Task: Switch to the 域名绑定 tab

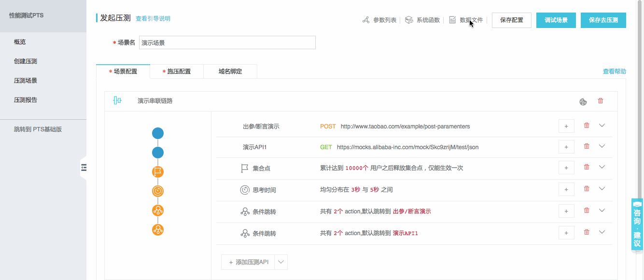Action: tap(230, 71)
